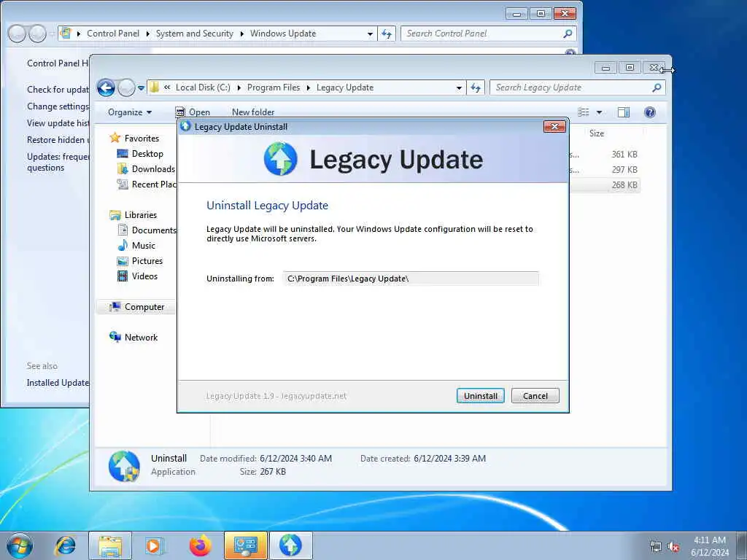Image resolution: width=747 pixels, height=560 pixels.
Task: Select Favorites in the navigation pane
Action: coord(142,138)
